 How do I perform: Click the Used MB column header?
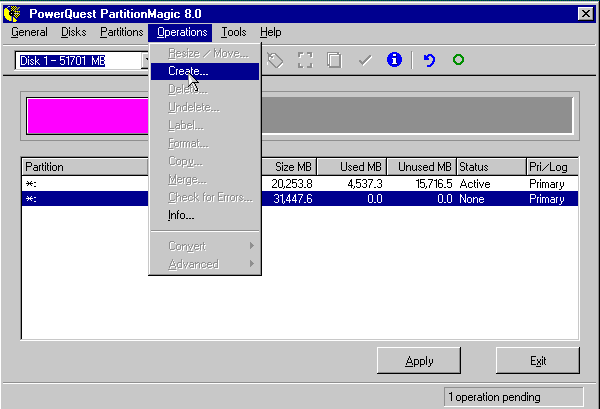click(x=352, y=167)
